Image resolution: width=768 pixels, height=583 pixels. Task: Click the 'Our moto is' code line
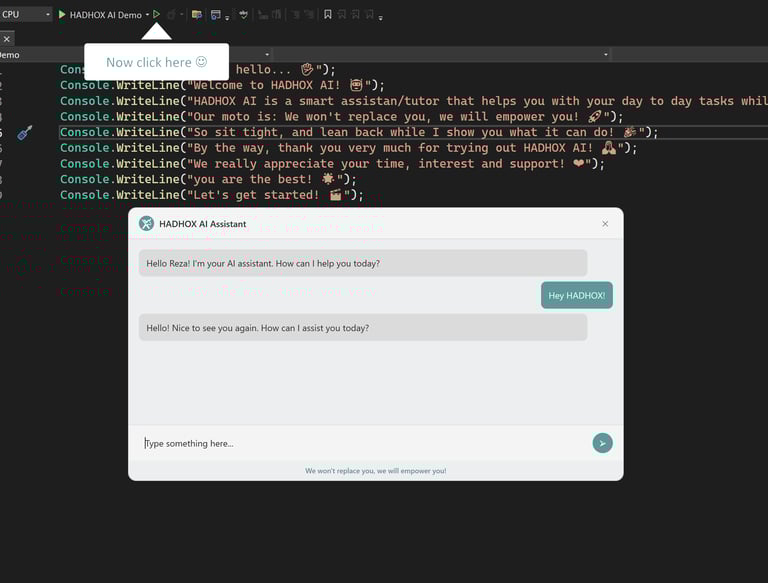click(x=341, y=117)
